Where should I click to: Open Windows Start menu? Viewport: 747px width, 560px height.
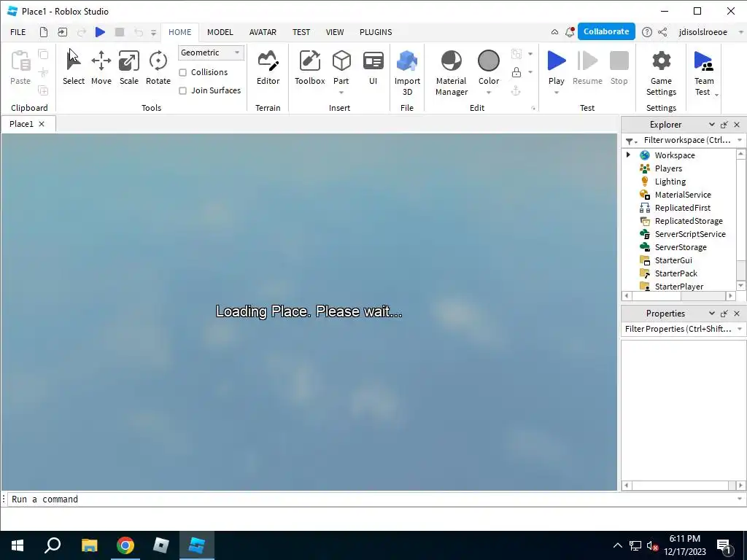[18, 545]
